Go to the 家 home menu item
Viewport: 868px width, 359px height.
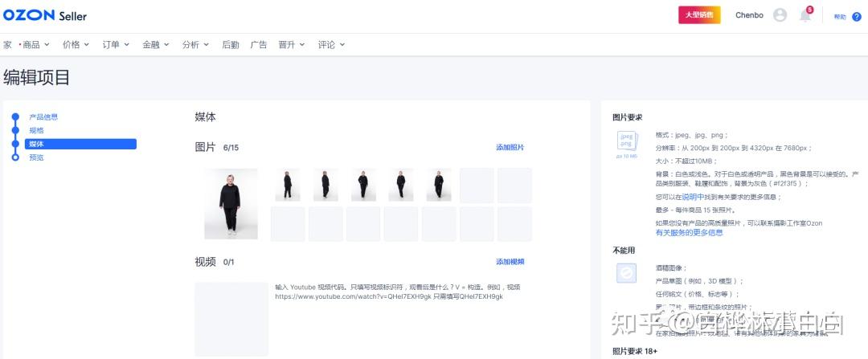pyautogui.click(x=7, y=45)
